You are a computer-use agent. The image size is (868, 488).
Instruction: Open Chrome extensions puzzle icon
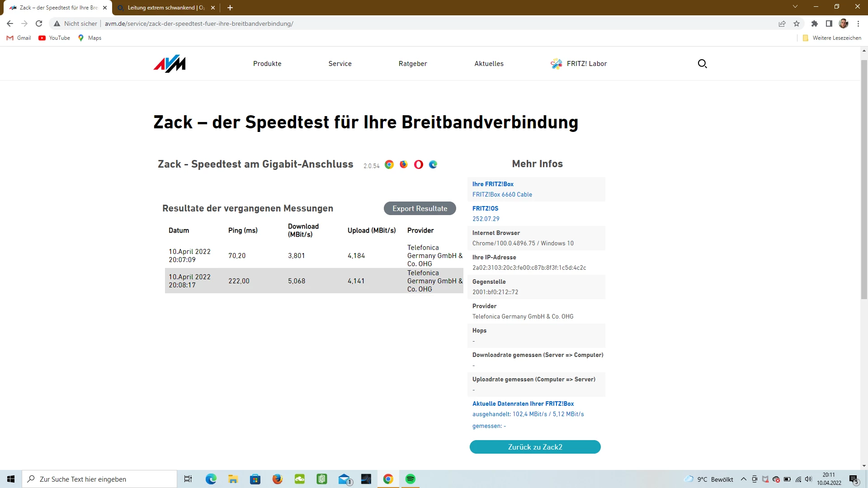(815, 23)
